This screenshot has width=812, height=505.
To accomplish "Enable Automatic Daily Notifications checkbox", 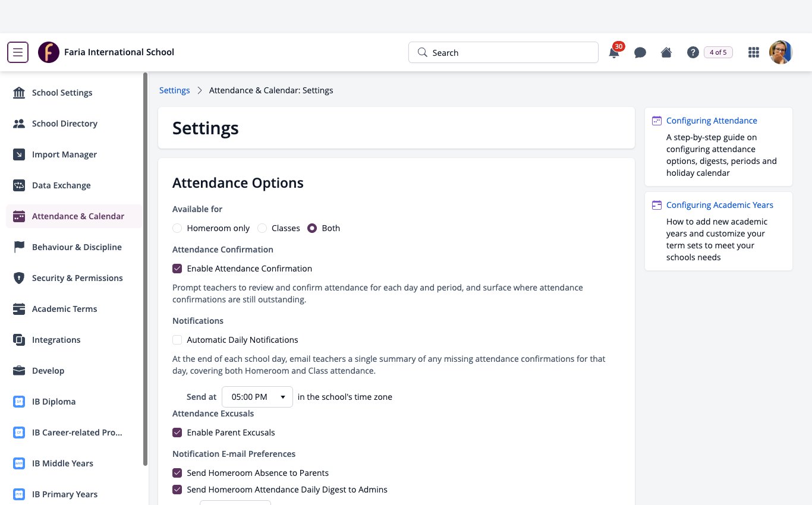I will click(177, 340).
